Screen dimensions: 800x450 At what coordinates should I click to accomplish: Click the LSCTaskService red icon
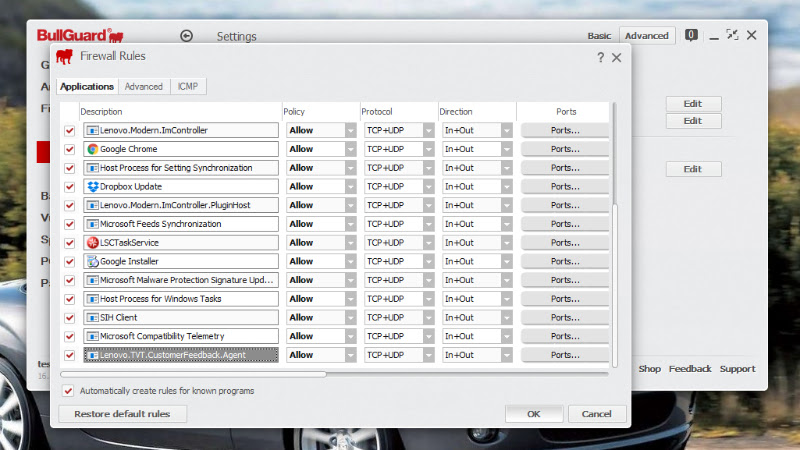(92, 243)
